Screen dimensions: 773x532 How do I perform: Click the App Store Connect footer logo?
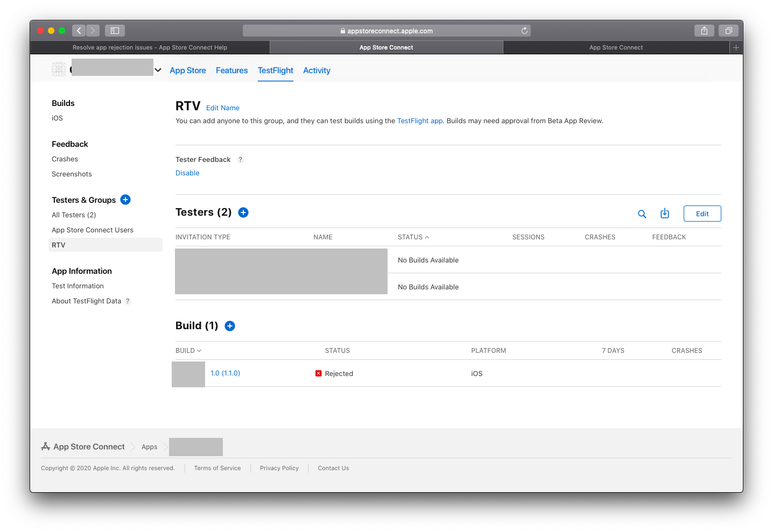click(x=46, y=446)
